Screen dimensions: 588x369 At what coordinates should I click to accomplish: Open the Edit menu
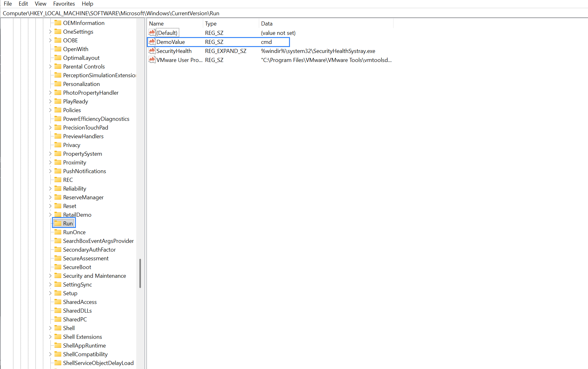[x=23, y=3]
